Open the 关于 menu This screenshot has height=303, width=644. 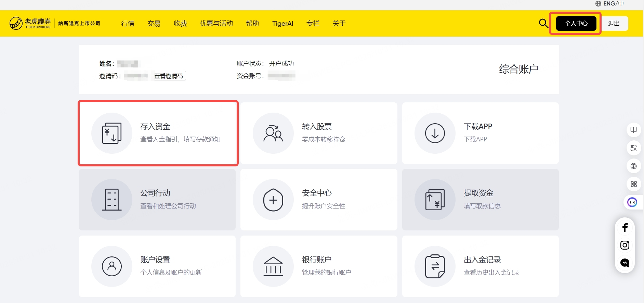pyautogui.click(x=339, y=23)
